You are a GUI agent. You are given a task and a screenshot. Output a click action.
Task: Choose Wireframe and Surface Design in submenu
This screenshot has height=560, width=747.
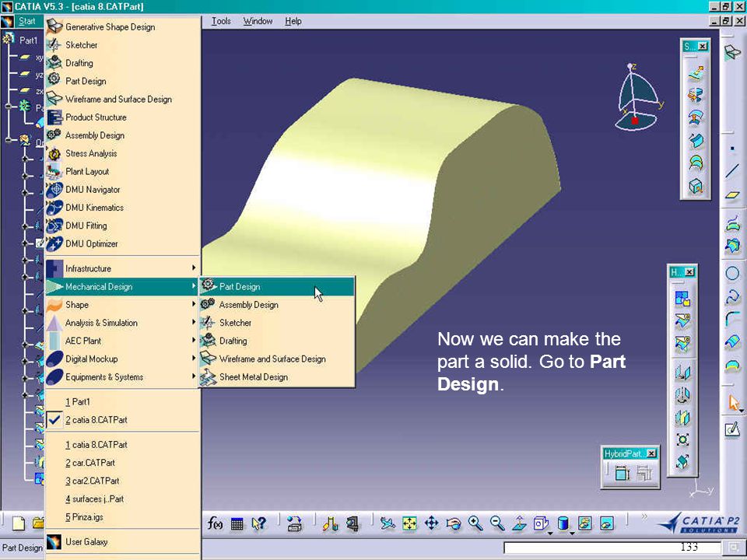[x=277, y=359]
